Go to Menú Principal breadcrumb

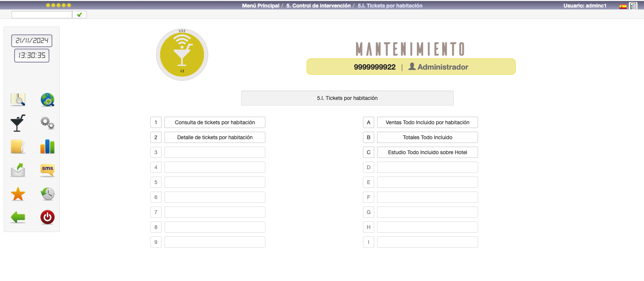[x=261, y=6]
